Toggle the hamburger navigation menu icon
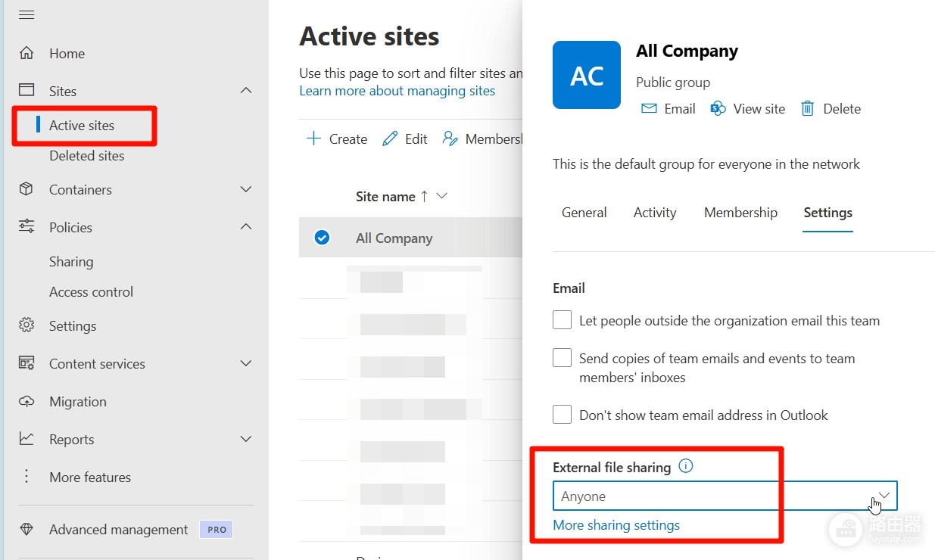Image resolution: width=935 pixels, height=560 pixels. coord(26,15)
